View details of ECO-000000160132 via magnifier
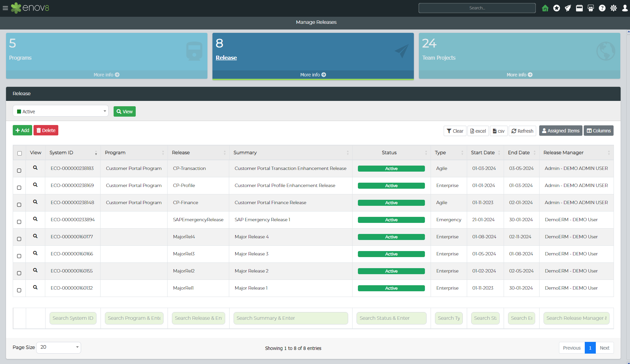The width and height of the screenshot is (630, 364). point(35,288)
